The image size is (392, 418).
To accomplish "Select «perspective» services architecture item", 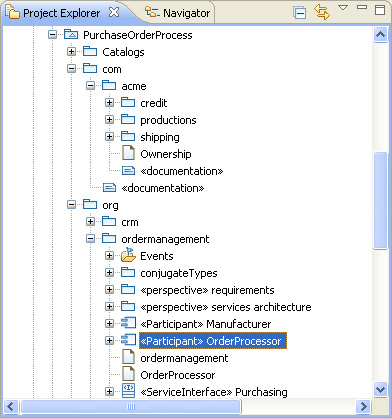I will pyautogui.click(x=226, y=307).
